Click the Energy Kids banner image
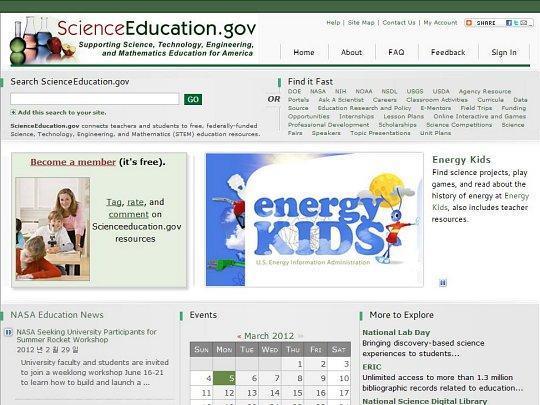The image size is (540, 405). (x=314, y=220)
